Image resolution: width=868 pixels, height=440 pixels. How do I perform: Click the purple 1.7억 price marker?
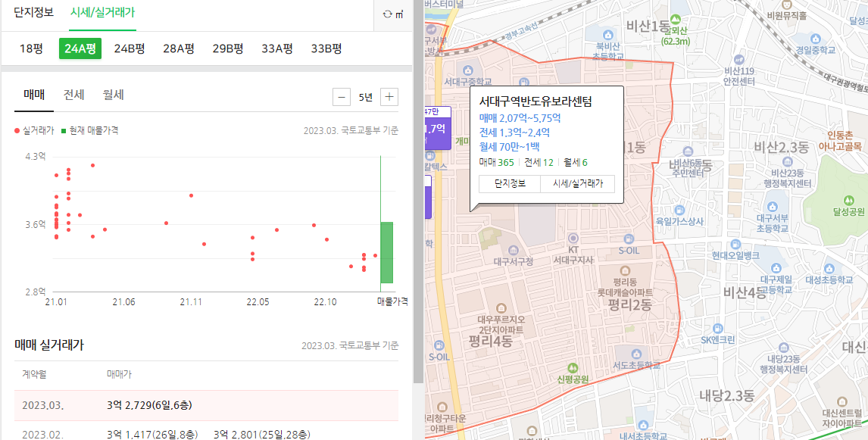[x=437, y=129]
